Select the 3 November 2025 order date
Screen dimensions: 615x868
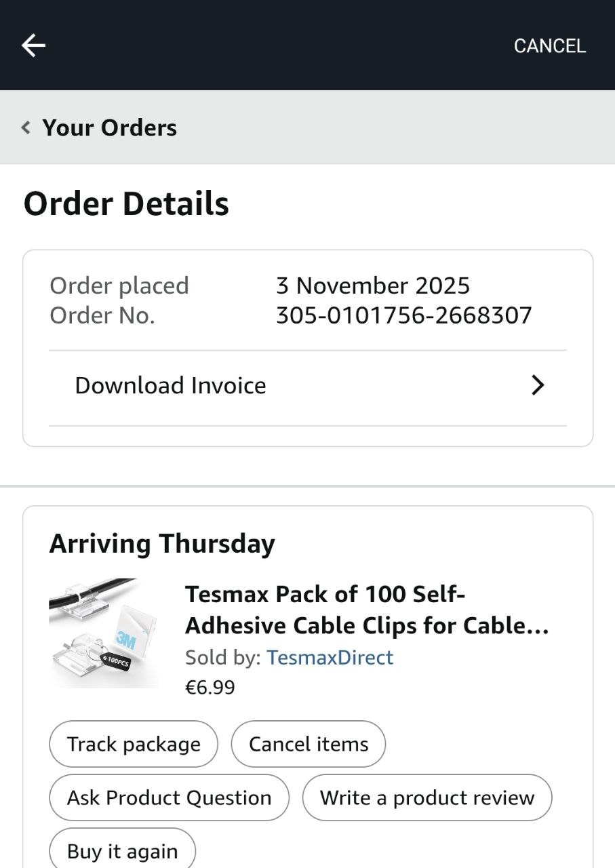[372, 285]
